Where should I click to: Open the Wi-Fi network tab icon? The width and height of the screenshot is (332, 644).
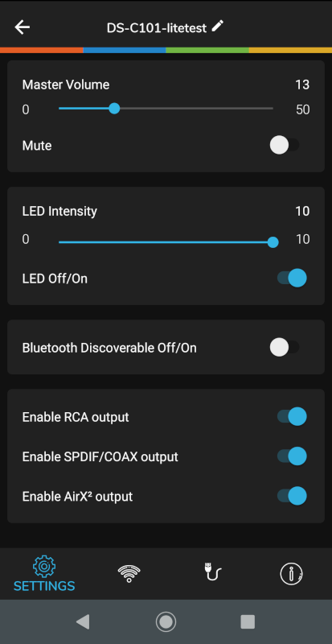tap(129, 573)
